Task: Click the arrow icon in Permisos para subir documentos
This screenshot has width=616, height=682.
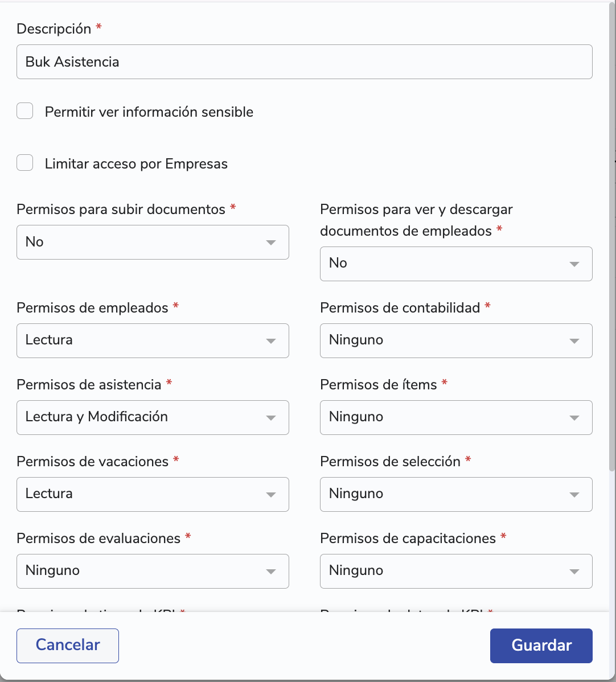Action: click(271, 243)
